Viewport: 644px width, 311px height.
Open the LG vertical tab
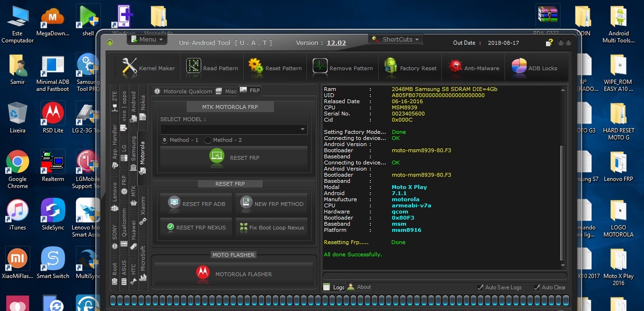pyautogui.click(x=124, y=152)
